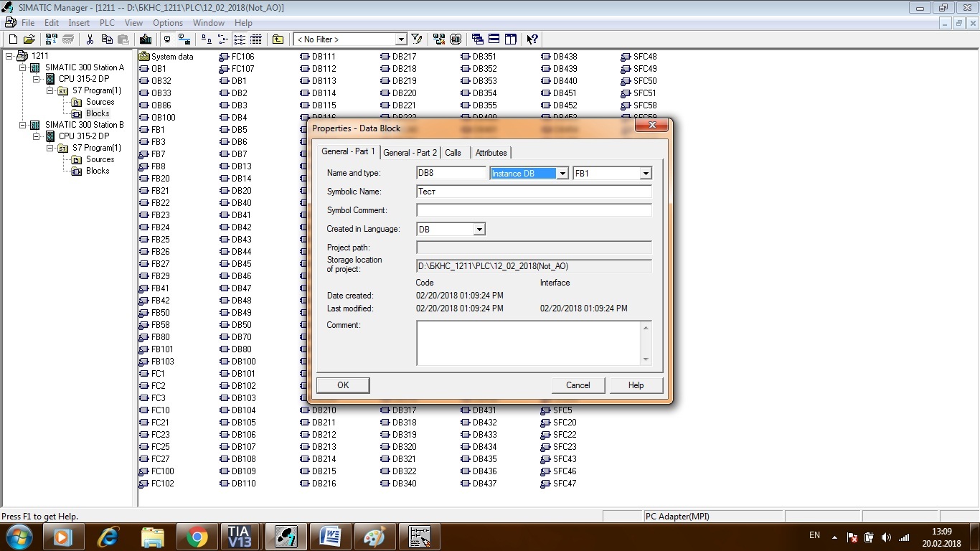The height and width of the screenshot is (551, 980).
Task: Open the Options menu
Action: click(168, 23)
